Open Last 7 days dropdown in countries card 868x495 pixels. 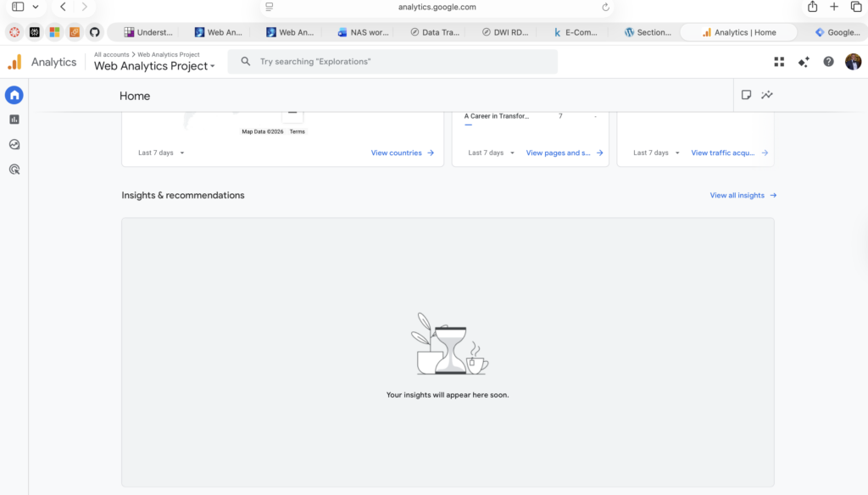point(161,153)
